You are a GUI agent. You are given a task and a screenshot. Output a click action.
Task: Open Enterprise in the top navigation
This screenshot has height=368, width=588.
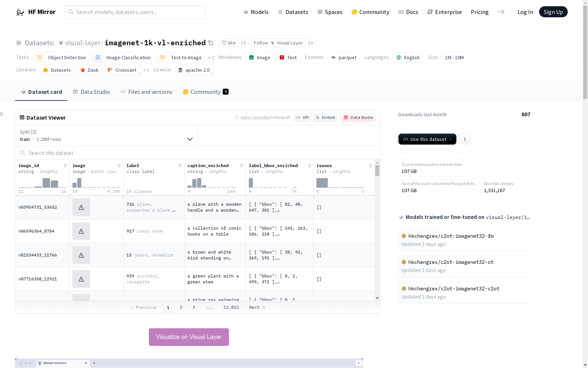[x=444, y=12]
